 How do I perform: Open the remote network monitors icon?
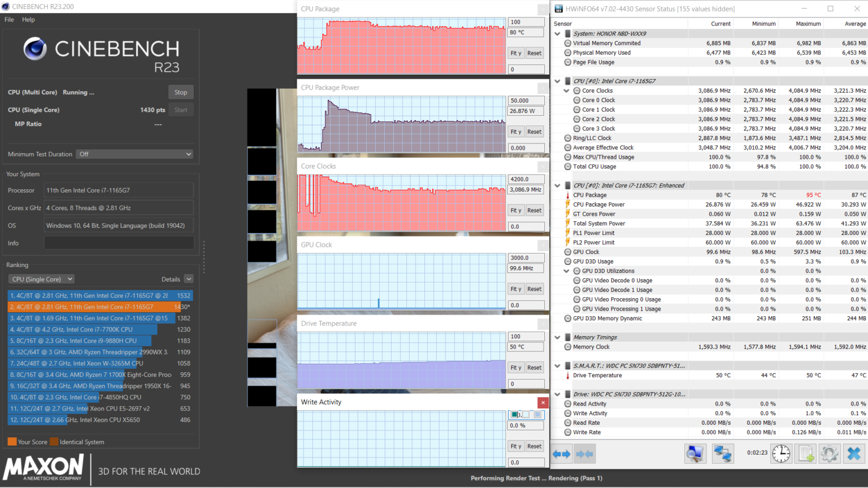(722, 454)
